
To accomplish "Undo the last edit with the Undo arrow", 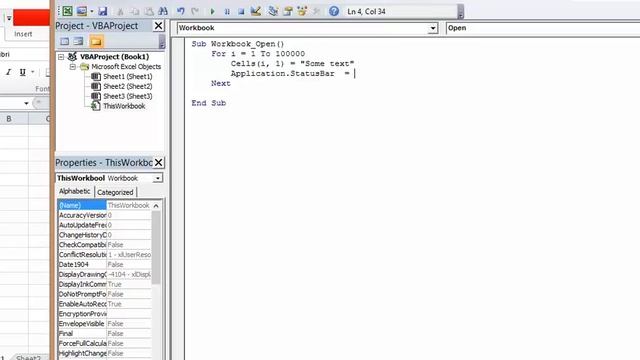I will (180, 11).
